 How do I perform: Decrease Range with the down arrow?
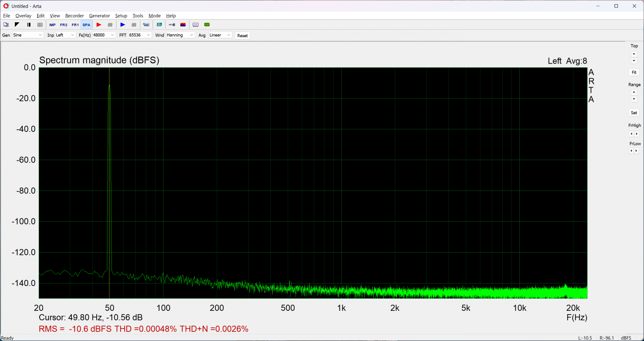[634, 99]
